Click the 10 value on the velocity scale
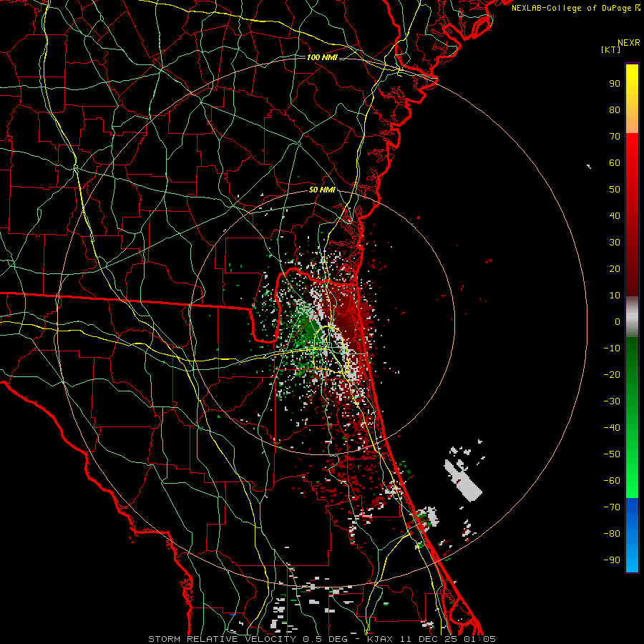Image resolution: width=644 pixels, height=644 pixels. click(615, 296)
